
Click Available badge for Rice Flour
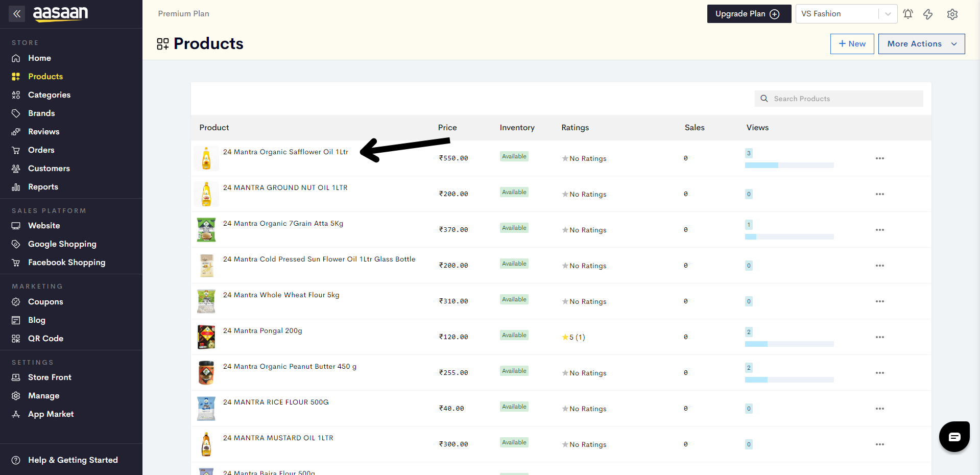click(514, 407)
